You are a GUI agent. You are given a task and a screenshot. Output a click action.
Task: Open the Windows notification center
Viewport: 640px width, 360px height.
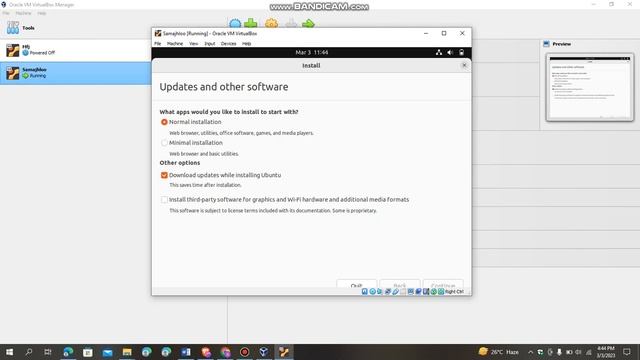point(627,352)
